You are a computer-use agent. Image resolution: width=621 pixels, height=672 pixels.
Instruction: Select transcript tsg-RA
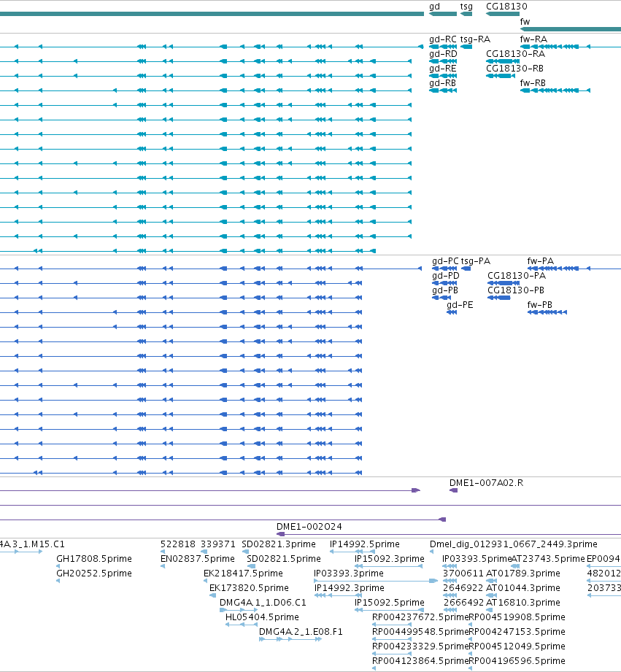pos(475,39)
